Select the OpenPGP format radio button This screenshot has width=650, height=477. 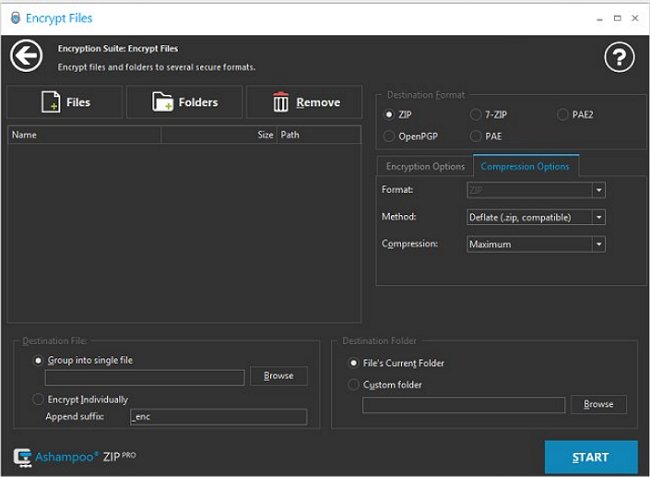coord(390,136)
